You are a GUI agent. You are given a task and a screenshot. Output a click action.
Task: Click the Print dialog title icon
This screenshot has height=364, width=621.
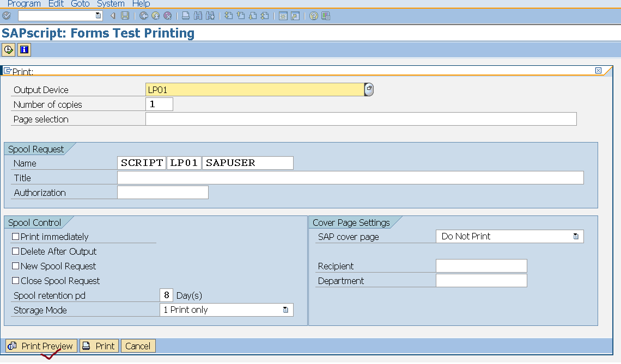click(7, 71)
